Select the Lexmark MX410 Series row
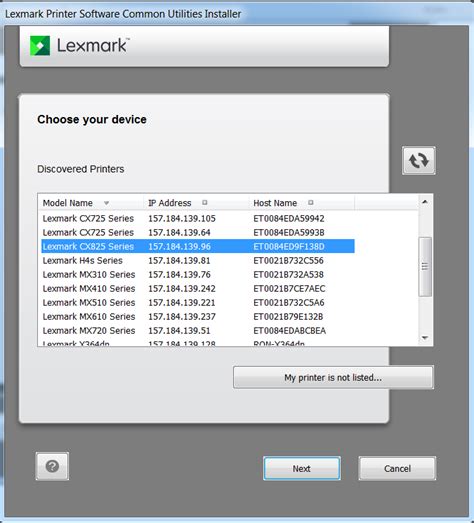 pyautogui.click(x=198, y=289)
